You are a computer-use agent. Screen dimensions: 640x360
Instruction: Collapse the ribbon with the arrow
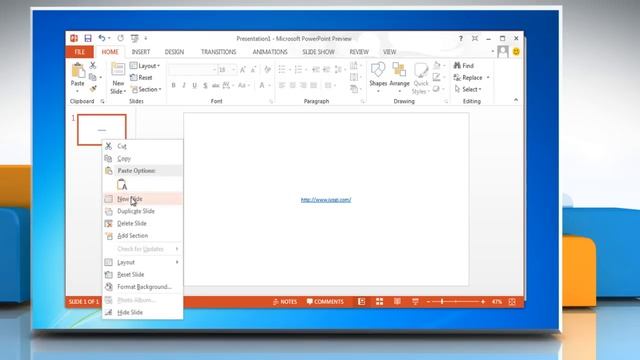[x=516, y=100]
